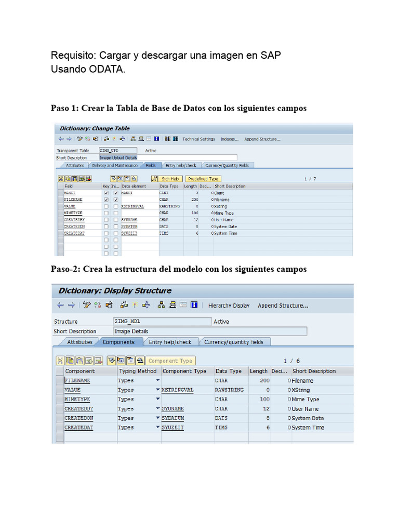The width and height of the screenshot is (399, 532).
Task: Toggle Display/Change pencil icon in Display Structure
Action: click(87, 305)
